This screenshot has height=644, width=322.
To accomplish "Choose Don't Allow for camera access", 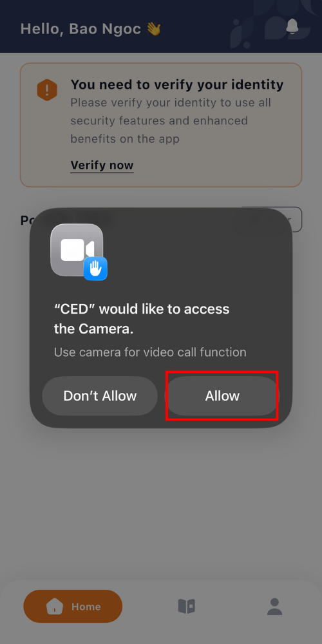I will point(100,396).
